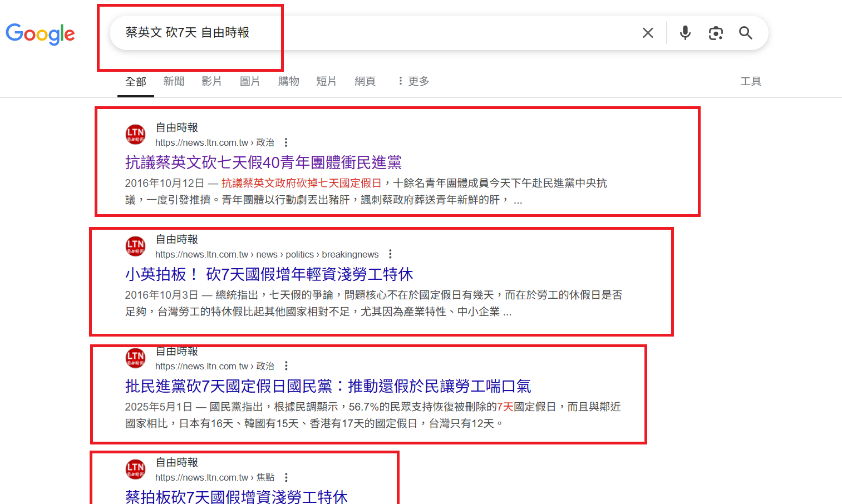Viewport: 842px width, 504px height.
Task: Click the Google logo
Action: tap(40, 34)
